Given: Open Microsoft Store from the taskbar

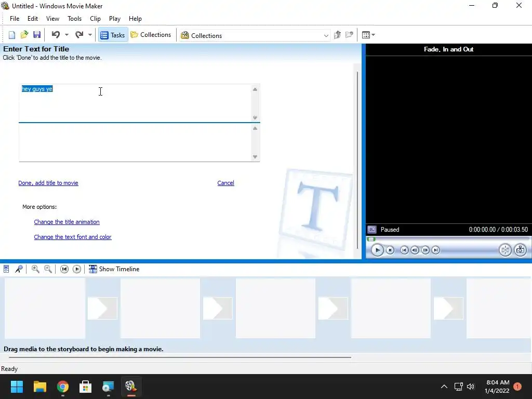Looking at the screenshot, I should coord(86,387).
